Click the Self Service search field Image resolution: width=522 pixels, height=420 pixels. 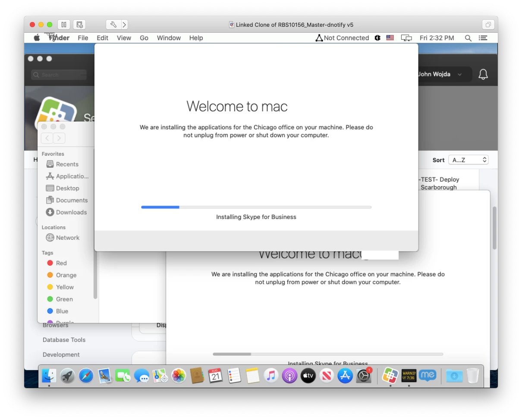[59, 75]
